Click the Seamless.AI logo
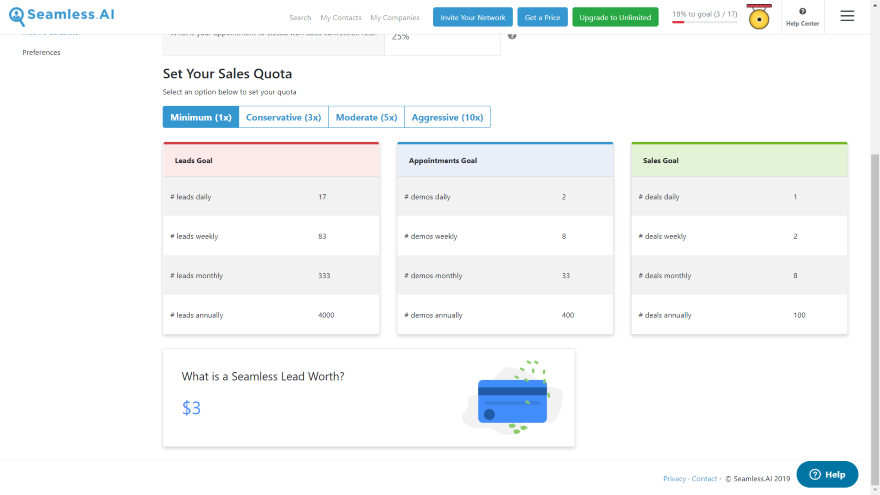The image size is (880, 495). pyautogui.click(x=61, y=16)
